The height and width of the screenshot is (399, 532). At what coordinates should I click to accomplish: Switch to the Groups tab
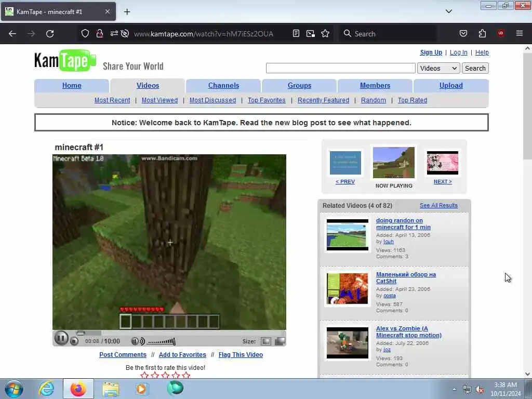pos(299,86)
